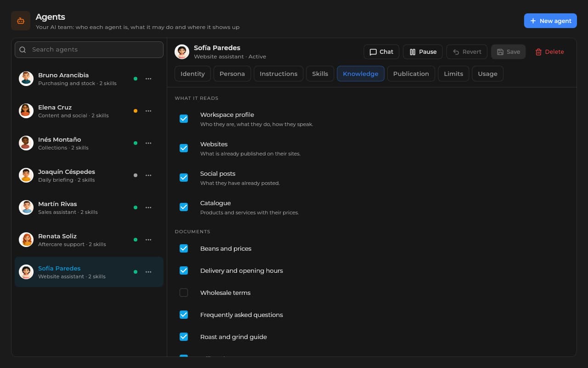Open more options for Renata Soliz
The height and width of the screenshot is (368, 588).
pyautogui.click(x=148, y=240)
